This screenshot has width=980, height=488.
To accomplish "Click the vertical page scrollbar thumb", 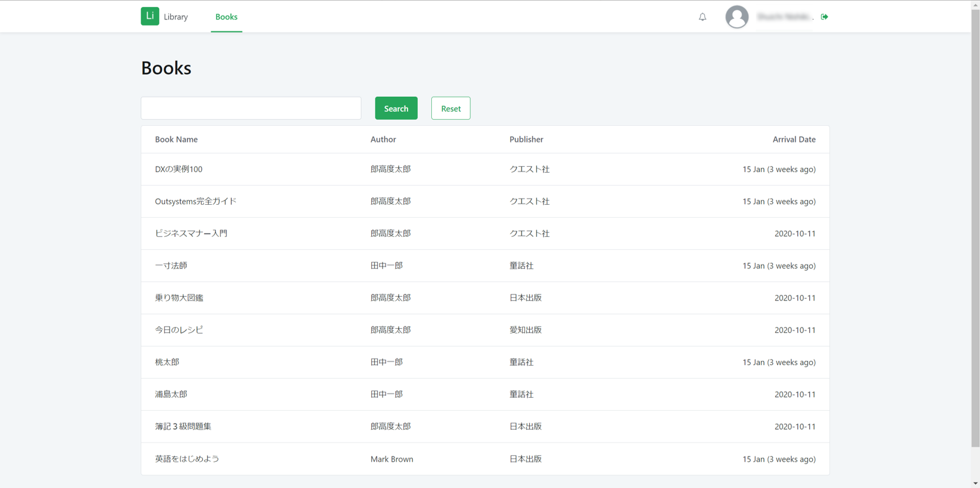I will point(975,227).
